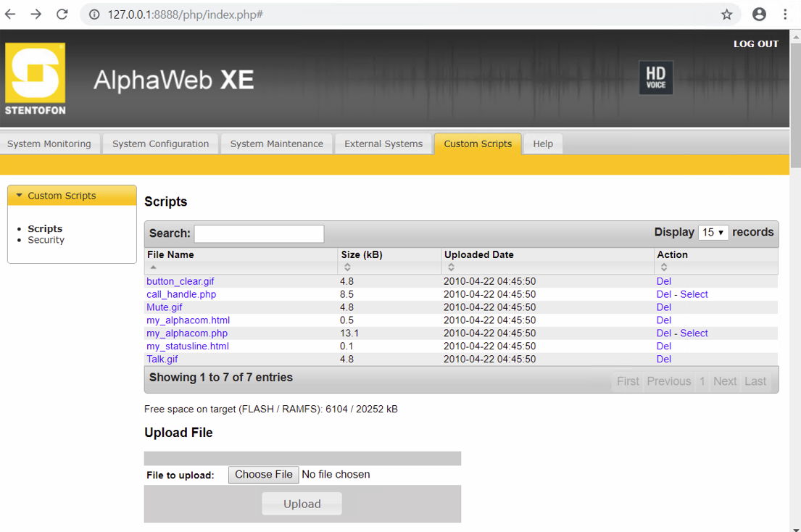The width and height of the screenshot is (801, 532).
Task: Open the System Configuration tab
Action: click(160, 144)
